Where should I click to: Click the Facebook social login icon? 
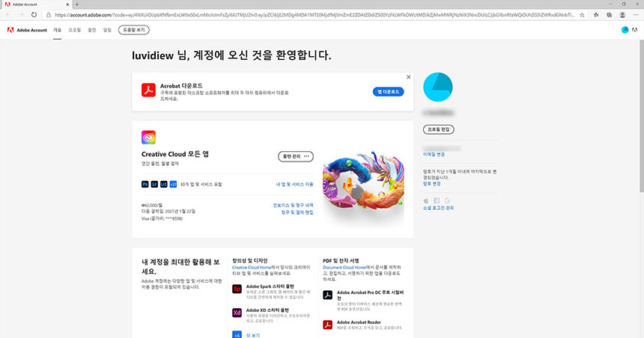(x=437, y=200)
